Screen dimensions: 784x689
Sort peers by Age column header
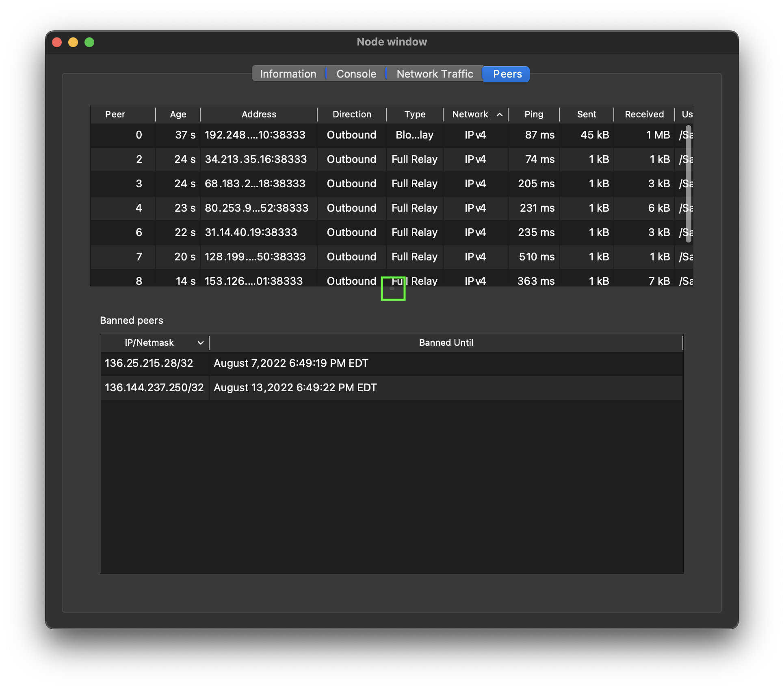click(x=178, y=115)
